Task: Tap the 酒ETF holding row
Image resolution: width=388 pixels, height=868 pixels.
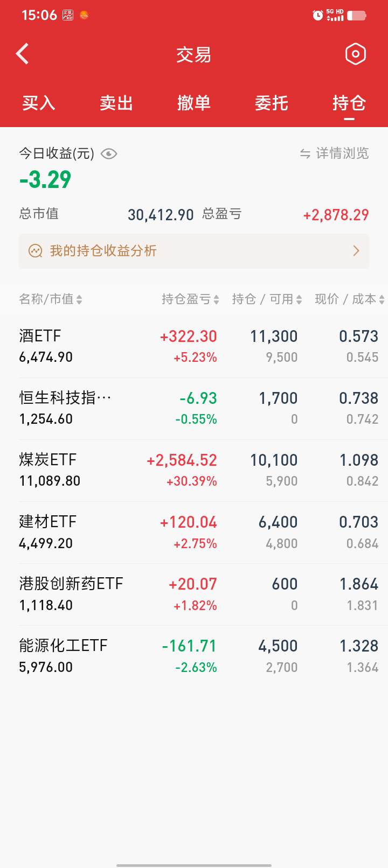Action: coord(194,346)
